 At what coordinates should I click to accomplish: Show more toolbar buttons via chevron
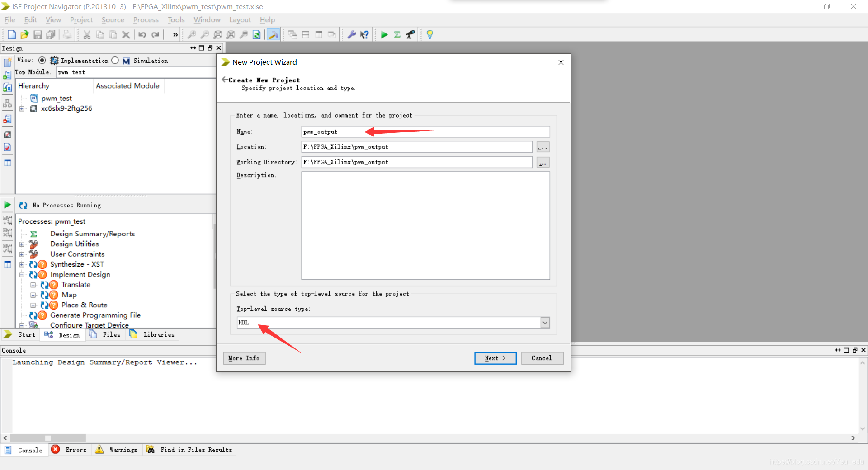coord(175,35)
